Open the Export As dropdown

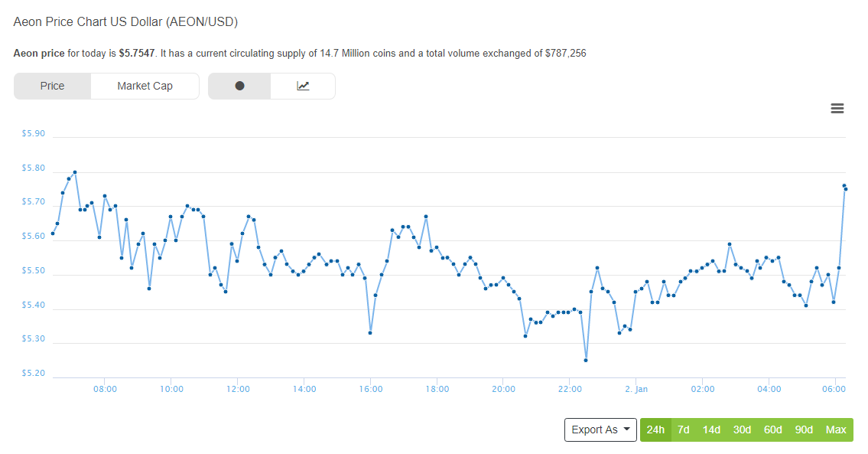[x=600, y=430]
